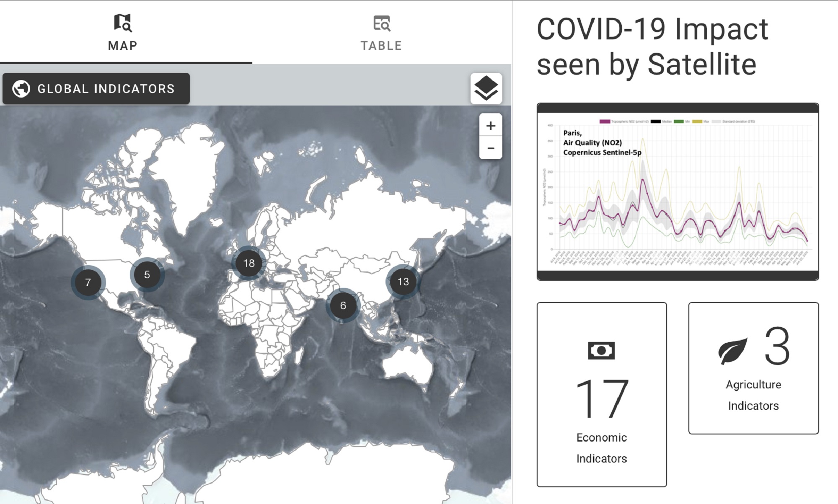This screenshot has height=504, width=838.
Task: Zoom out with the minus button
Action: pos(491,148)
